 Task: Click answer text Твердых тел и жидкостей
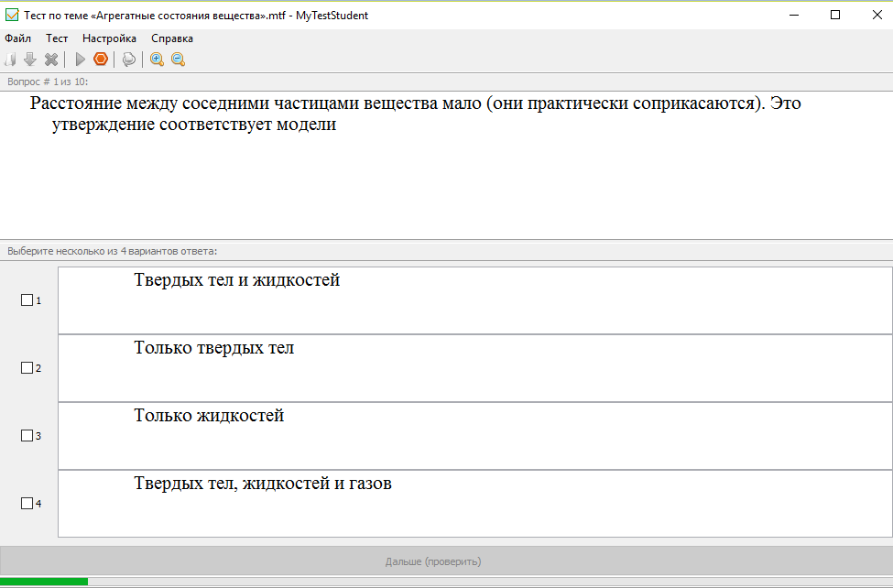pyautogui.click(x=237, y=280)
